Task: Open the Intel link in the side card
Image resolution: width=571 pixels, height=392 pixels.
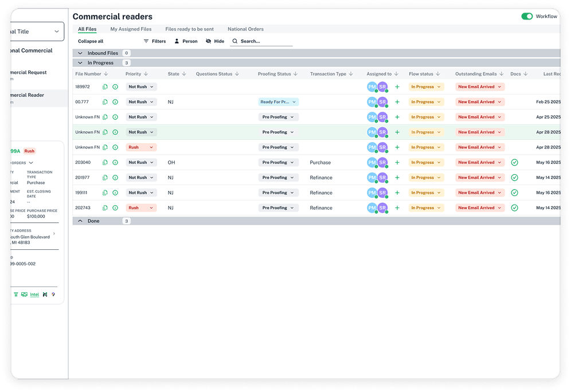Action: coord(34,295)
